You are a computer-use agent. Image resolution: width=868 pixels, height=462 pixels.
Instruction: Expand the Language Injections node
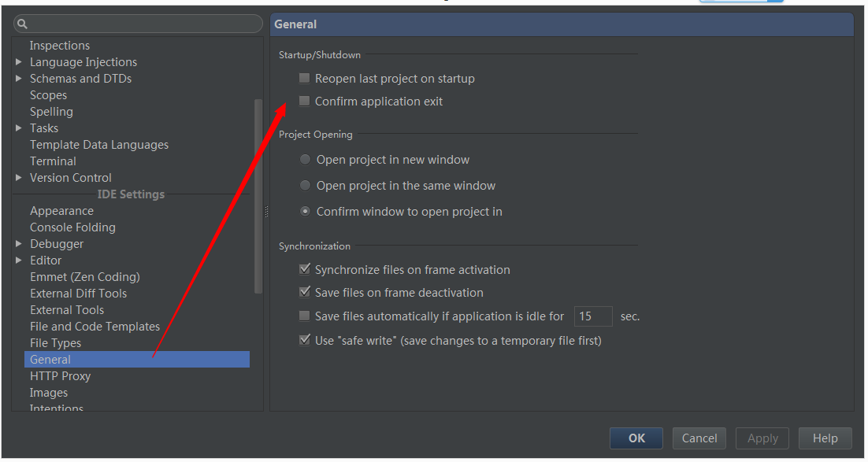point(19,62)
